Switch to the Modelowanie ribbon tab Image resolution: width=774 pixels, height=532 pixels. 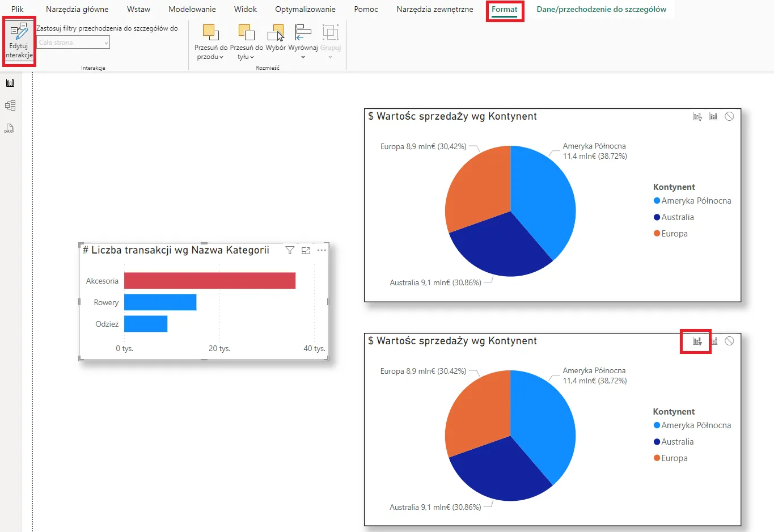coord(192,9)
